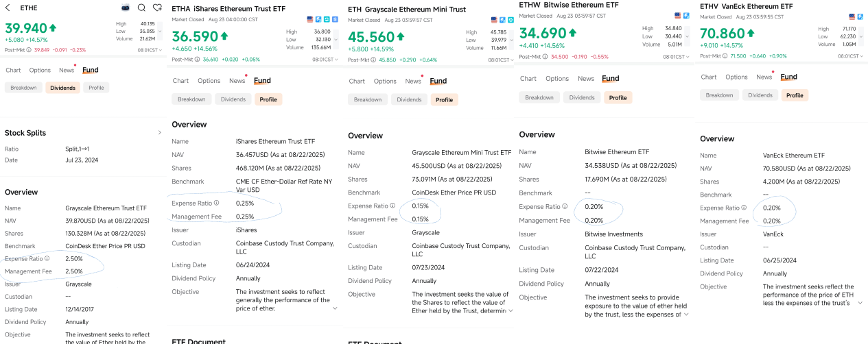Switch to Chart tab in ETHV panel
Viewport: 868px width, 344px height.
[709, 77]
